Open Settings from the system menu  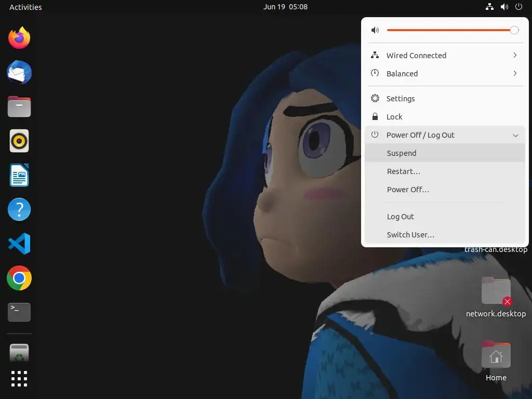pyautogui.click(x=445, y=98)
